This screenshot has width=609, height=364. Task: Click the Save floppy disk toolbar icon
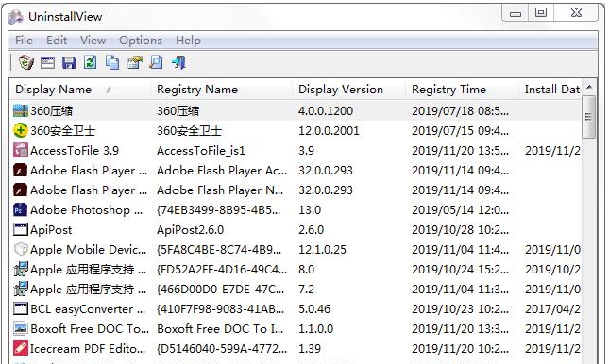point(69,62)
